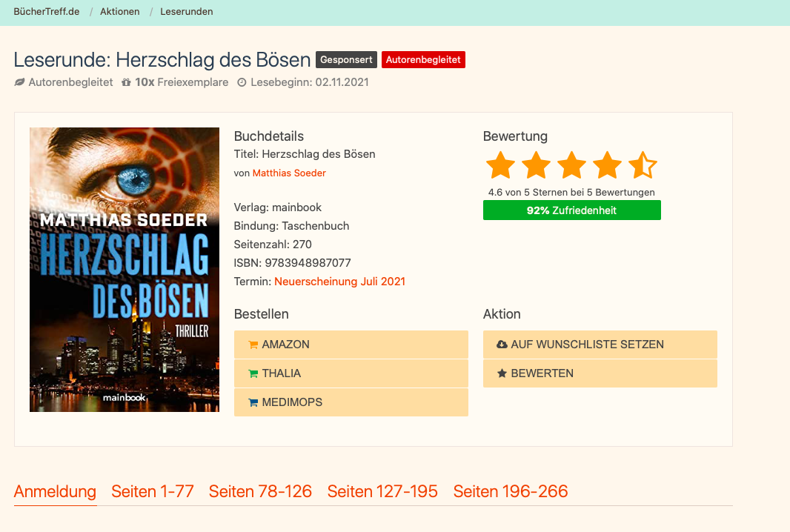This screenshot has height=532, width=790.
Task: Click the leaf icon beside Autorenbegleitet
Action: [x=19, y=82]
